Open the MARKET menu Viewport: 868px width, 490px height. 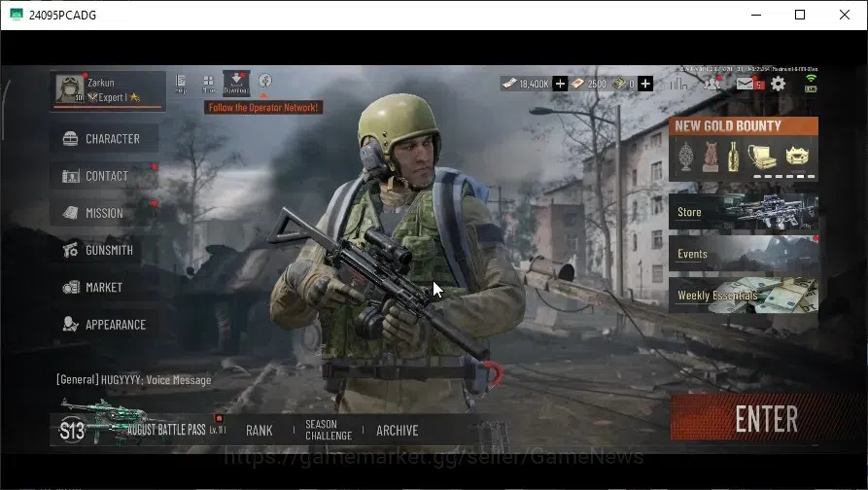pyautogui.click(x=104, y=287)
